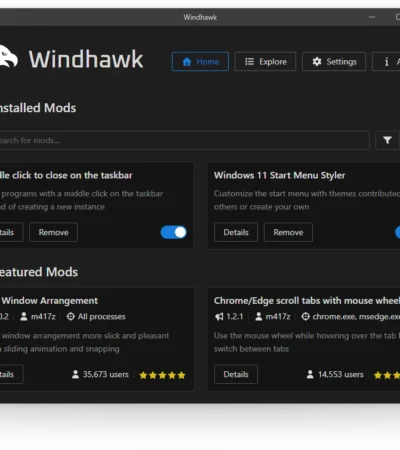The image size is (400, 450).
Task: Click star rating on Chrome/Edge scroll tabs mod
Action: [x=387, y=375]
